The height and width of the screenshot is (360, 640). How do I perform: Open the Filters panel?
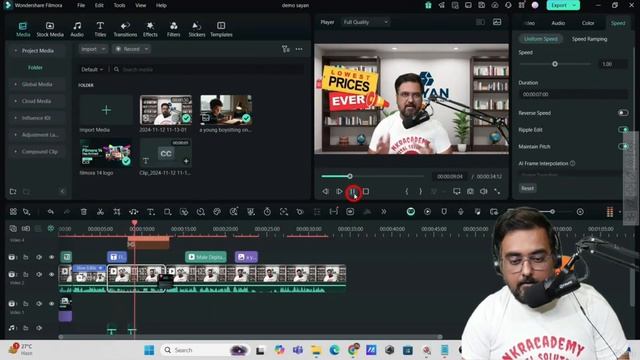(x=173, y=29)
